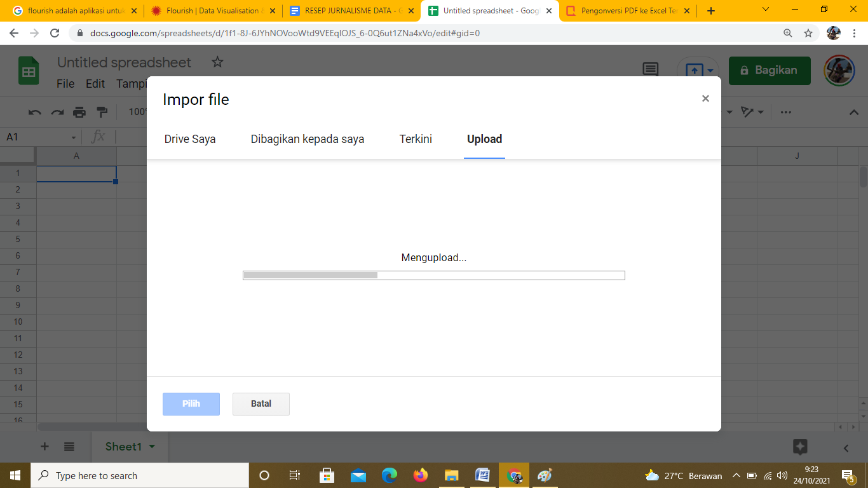This screenshot has width=868, height=488.
Task: Select the paint format icon
Action: (102, 112)
